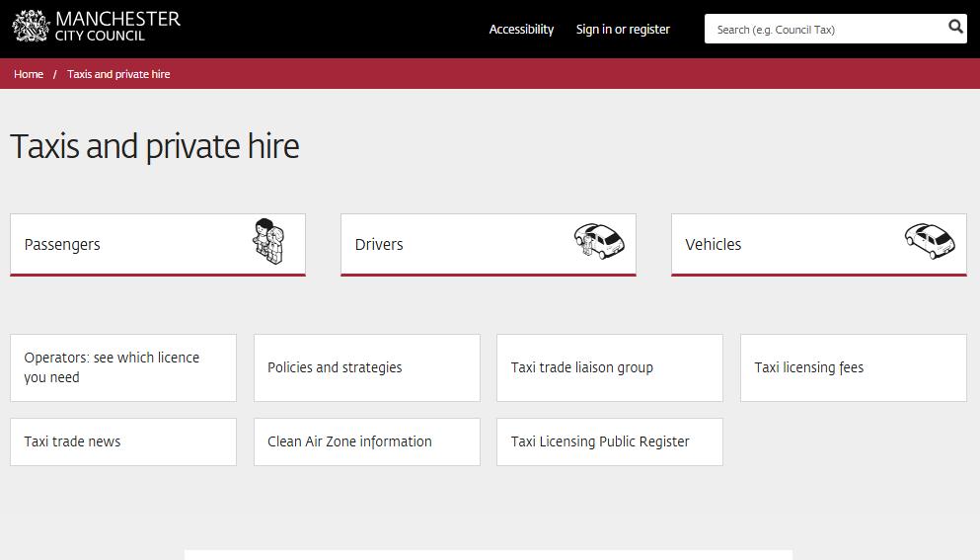
Task: Open Clean Air Zone information
Action: click(367, 441)
